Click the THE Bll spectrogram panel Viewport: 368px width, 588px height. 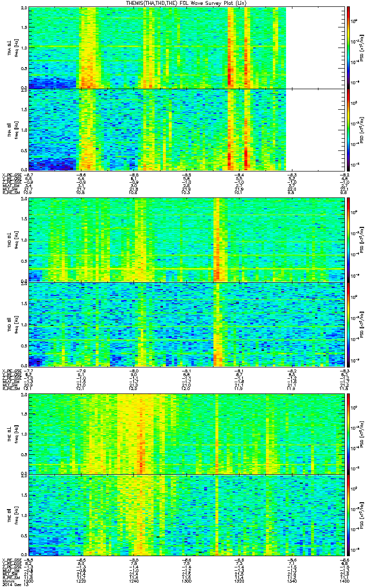[x=186, y=515]
